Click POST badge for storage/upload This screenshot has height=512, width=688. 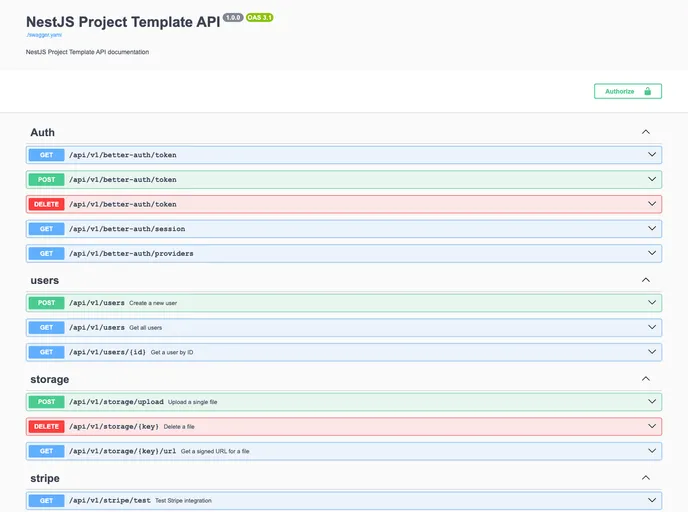[x=47, y=402]
